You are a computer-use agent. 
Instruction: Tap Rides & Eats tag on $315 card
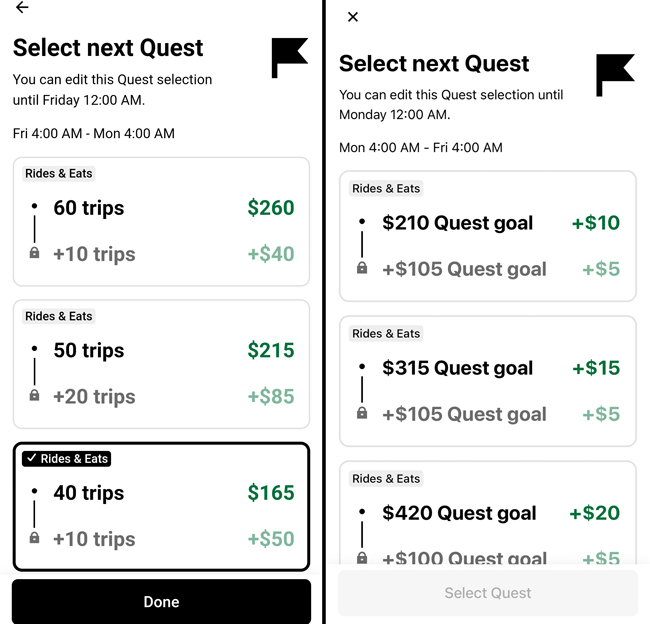(386, 333)
